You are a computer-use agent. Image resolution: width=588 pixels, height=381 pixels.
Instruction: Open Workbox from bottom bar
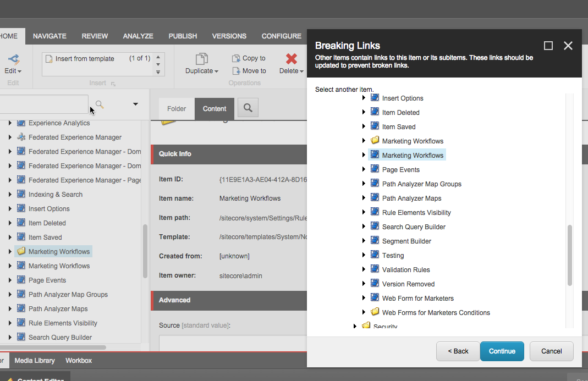79,360
